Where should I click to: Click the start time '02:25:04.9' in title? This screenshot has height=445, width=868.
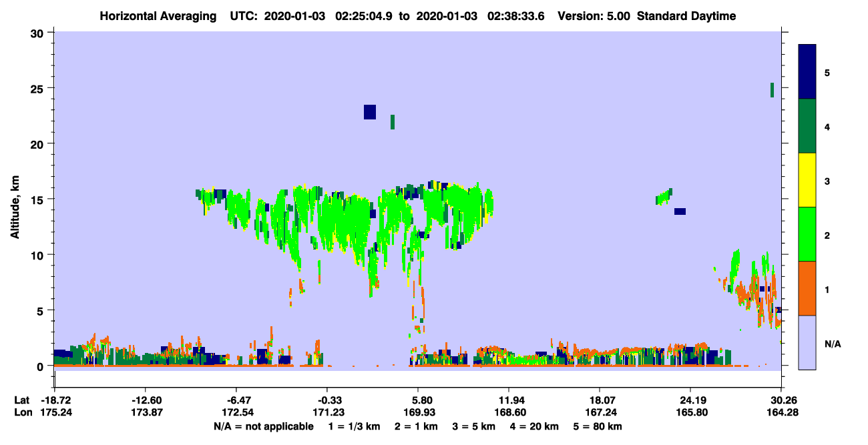[x=364, y=16]
